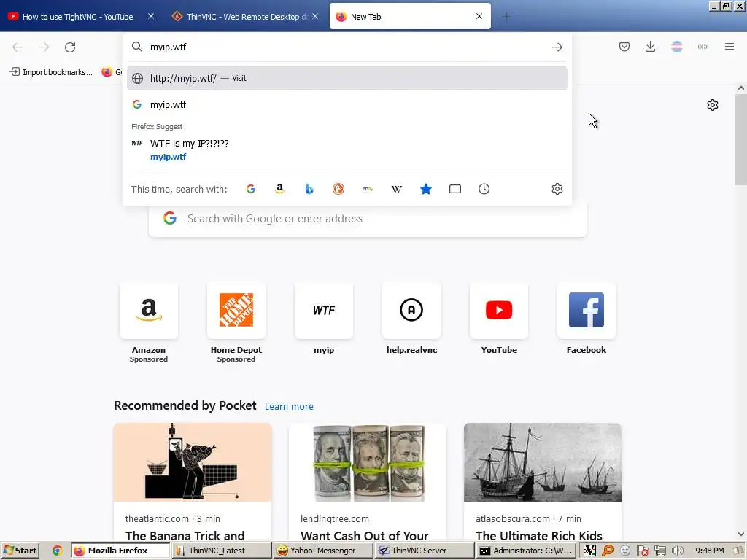Viewport: 747px width, 560px height.
Task: Click the address bar containing myip.wtf
Action: click(347, 47)
